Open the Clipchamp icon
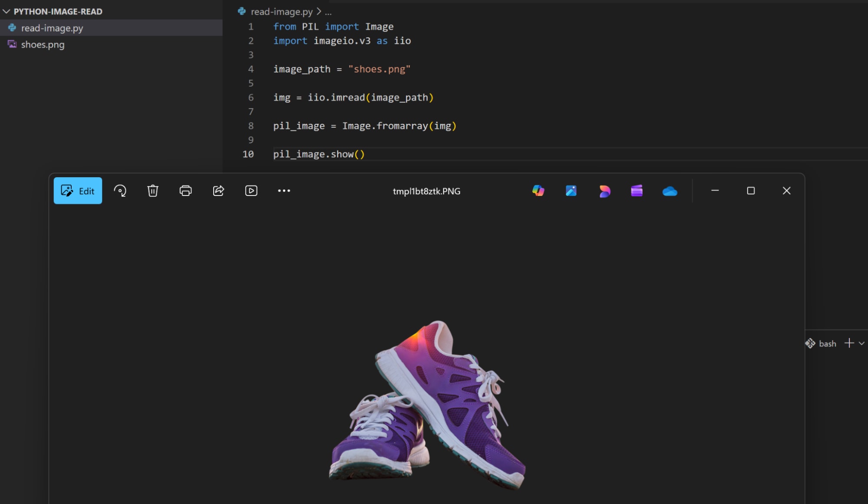This screenshot has width=868, height=504. coord(637,191)
